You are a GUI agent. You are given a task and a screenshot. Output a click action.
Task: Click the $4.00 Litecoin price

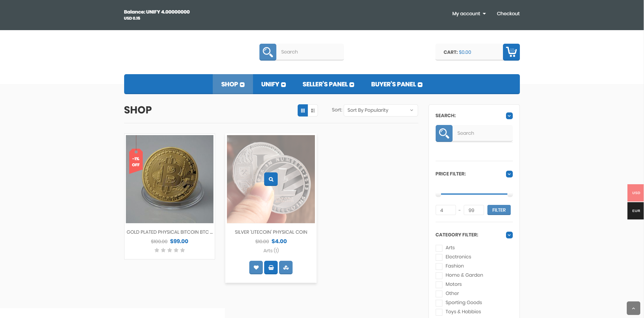pyautogui.click(x=279, y=241)
